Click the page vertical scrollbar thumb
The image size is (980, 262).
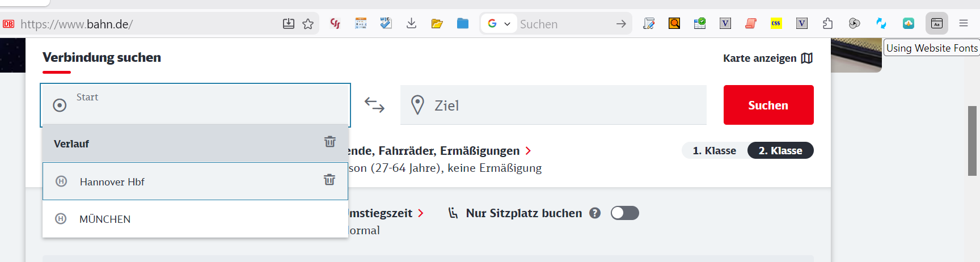pyautogui.click(x=972, y=141)
